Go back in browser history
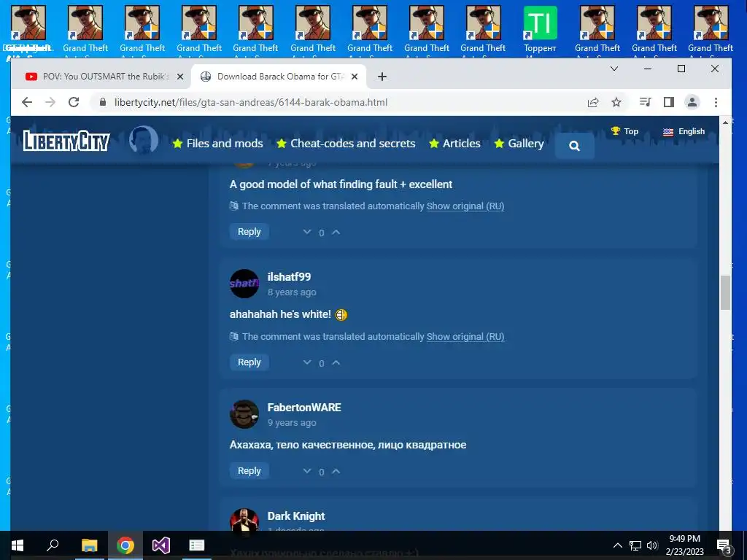747x560 pixels. pyautogui.click(x=27, y=102)
